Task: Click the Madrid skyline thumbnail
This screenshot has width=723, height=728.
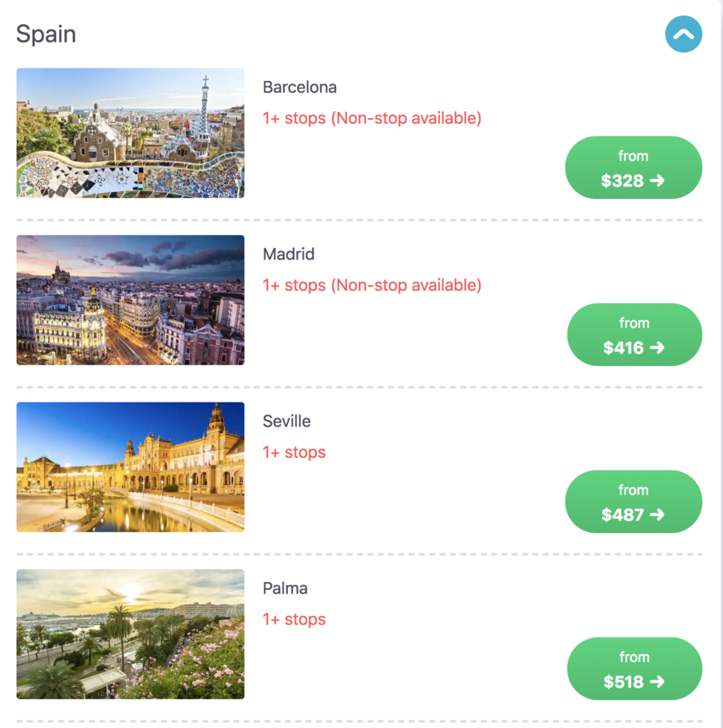Action: [130, 300]
